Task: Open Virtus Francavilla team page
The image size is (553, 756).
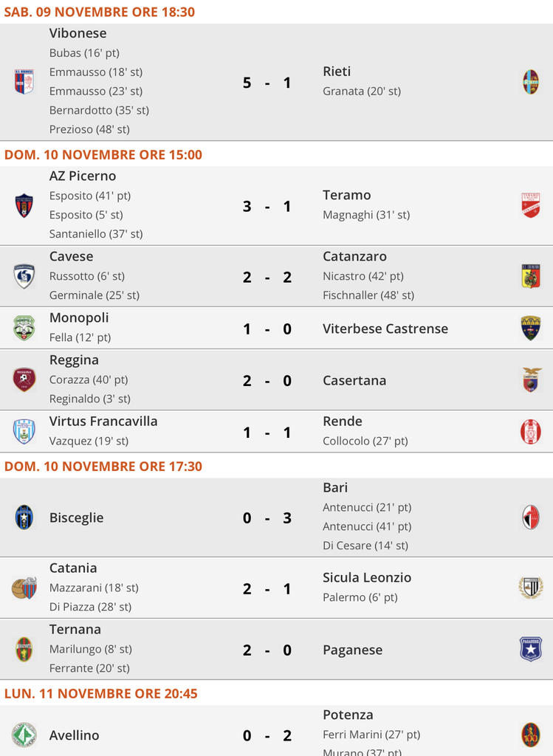Action: point(103,422)
